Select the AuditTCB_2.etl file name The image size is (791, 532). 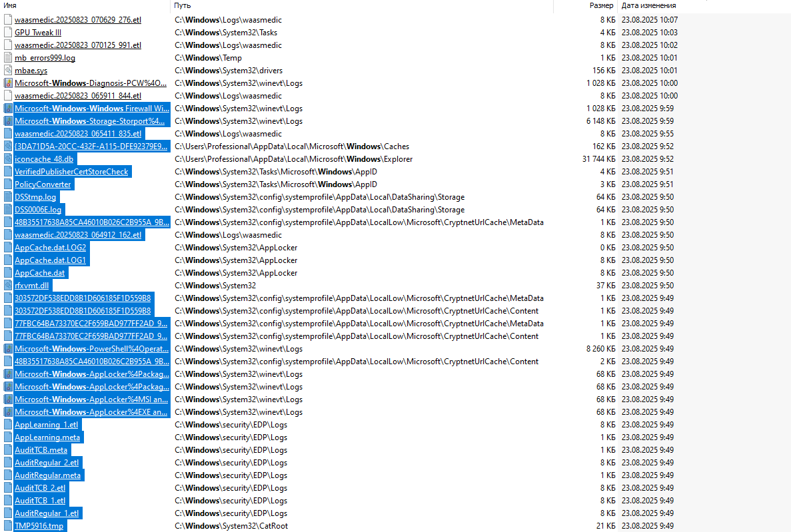pos(40,487)
